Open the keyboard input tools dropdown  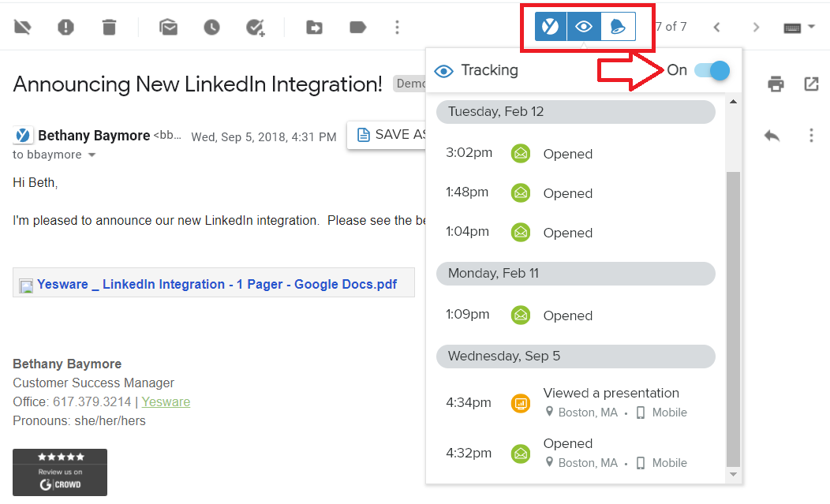point(798,27)
